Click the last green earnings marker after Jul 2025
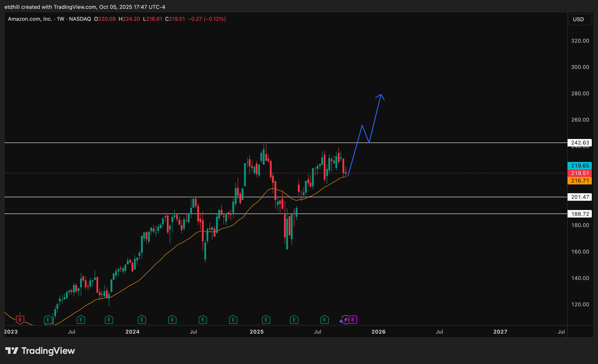Screen dimensions: 598x364 [324, 320]
